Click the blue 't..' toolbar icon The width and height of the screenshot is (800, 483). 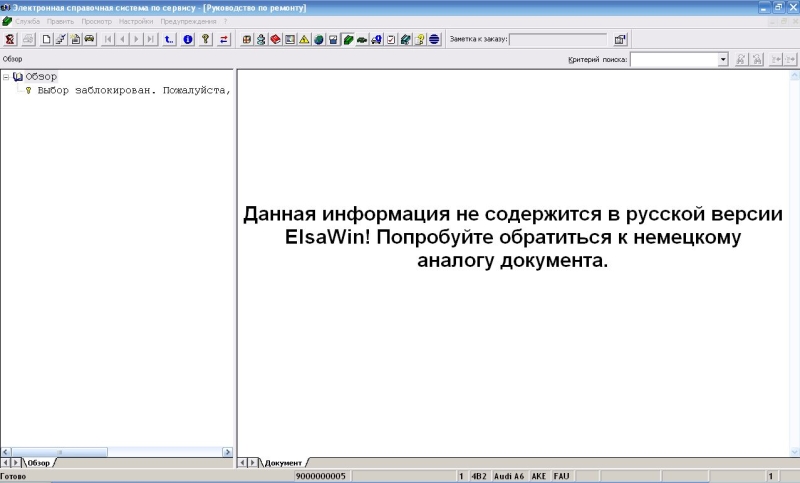170,39
